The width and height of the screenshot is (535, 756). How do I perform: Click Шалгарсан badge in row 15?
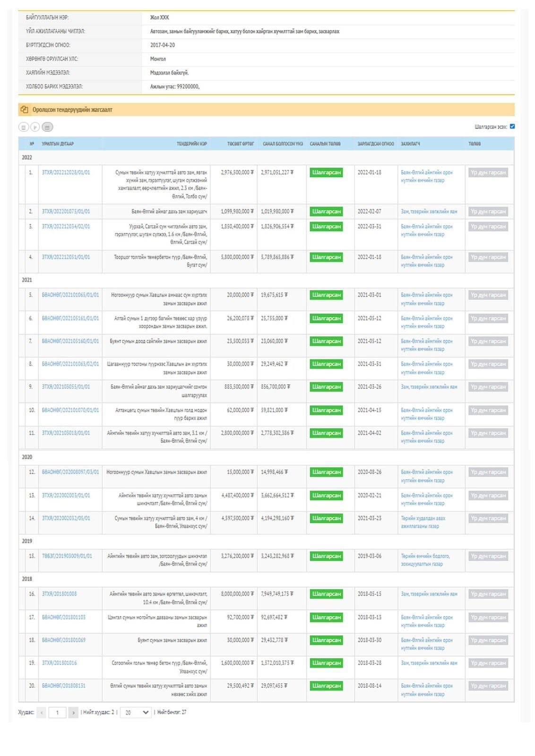coord(326,556)
